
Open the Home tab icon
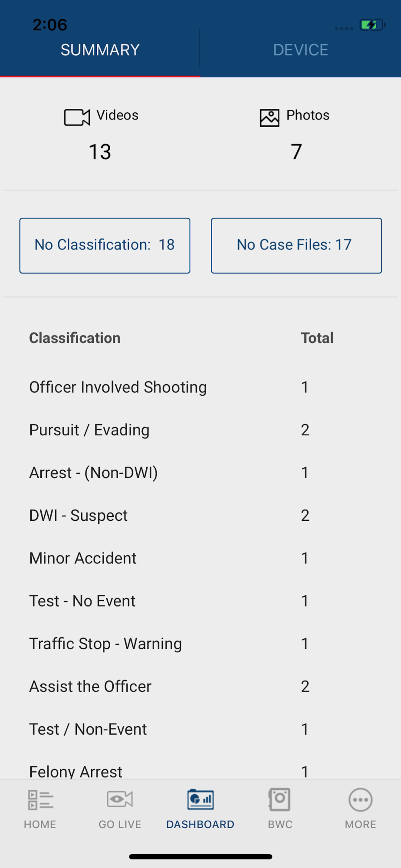click(x=40, y=800)
